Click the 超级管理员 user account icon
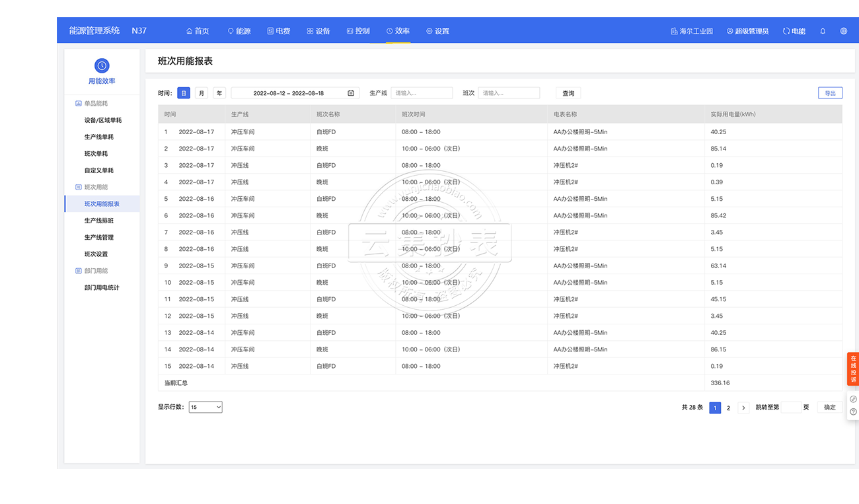859x504 pixels. click(730, 31)
